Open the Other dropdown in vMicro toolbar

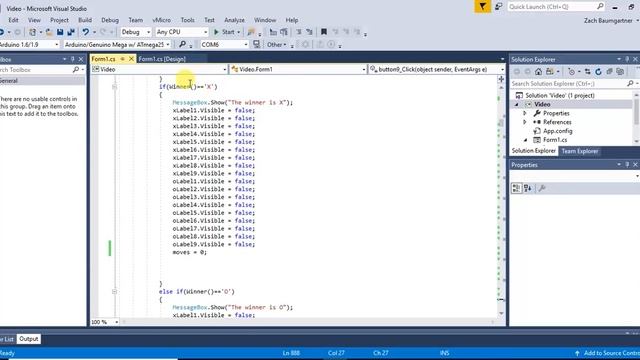(277, 44)
